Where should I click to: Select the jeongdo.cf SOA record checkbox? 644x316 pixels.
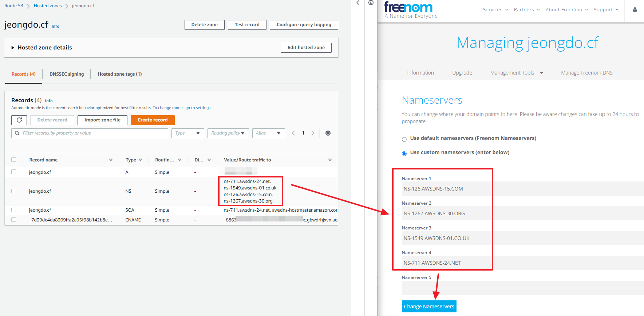(x=14, y=210)
